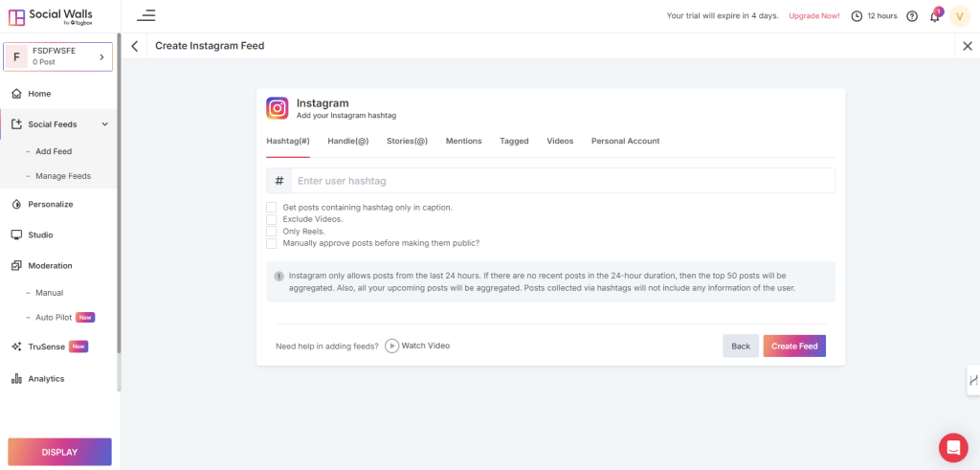Screen dimensions: 980x470
Task: Switch to the Videos tab
Action: pos(560,142)
